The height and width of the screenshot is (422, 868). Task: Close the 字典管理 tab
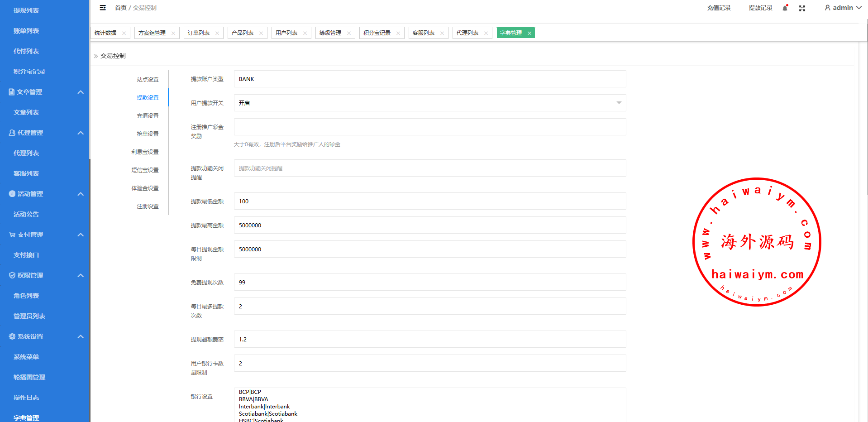point(529,33)
